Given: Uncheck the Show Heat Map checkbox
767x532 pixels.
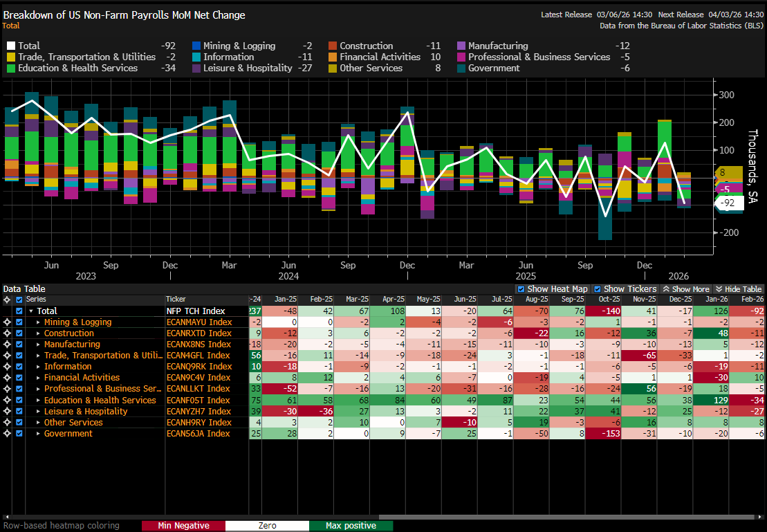Looking at the screenshot, I should point(521,289).
